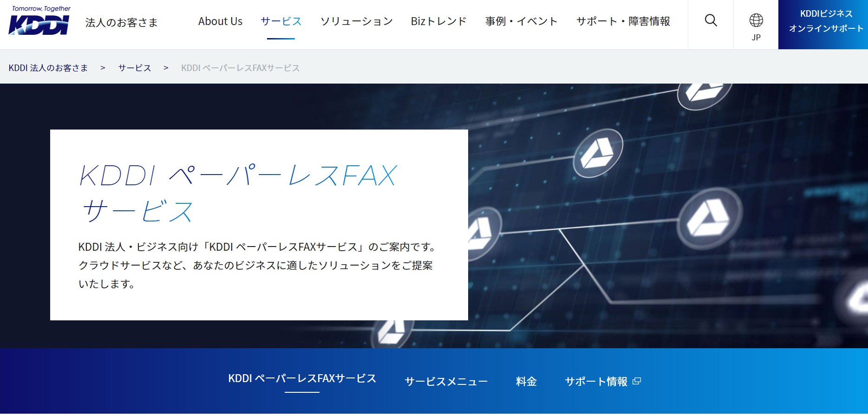This screenshot has height=416, width=868.
Task: Open the ソリューション menu
Action: click(357, 21)
